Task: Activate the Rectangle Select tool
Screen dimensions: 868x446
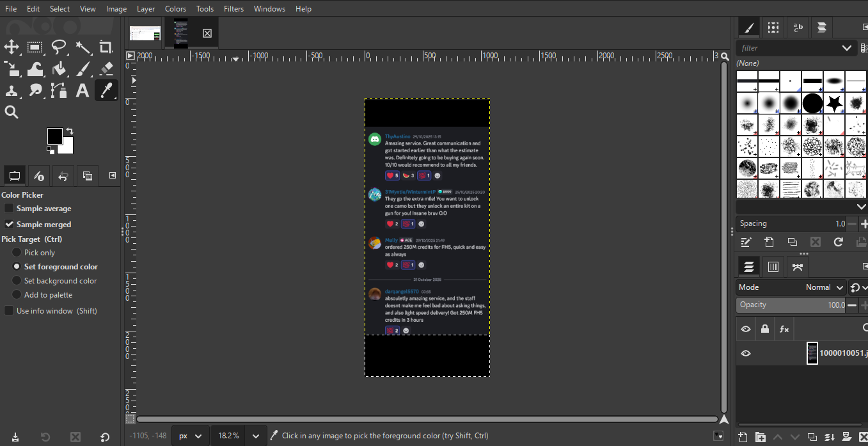Action: pyautogui.click(x=35, y=47)
